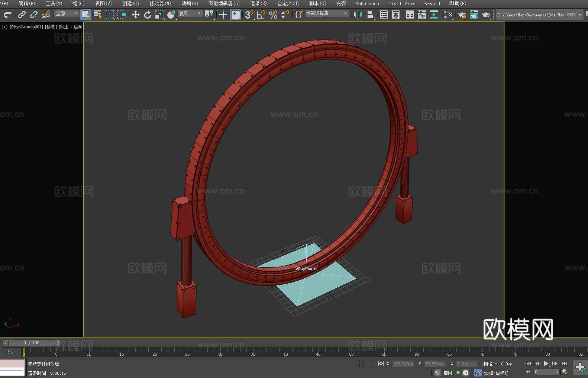Expand the 全部 selection filter dropdown

pos(67,13)
